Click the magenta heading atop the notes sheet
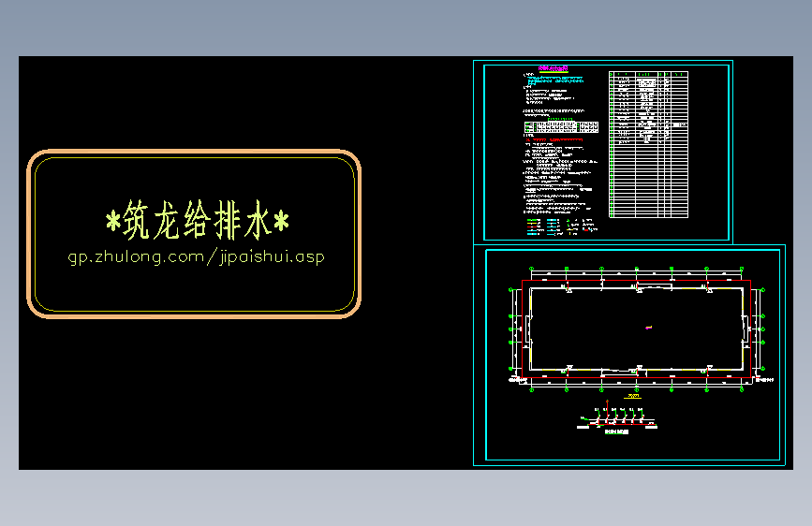This screenshot has width=812, height=526. point(554,68)
